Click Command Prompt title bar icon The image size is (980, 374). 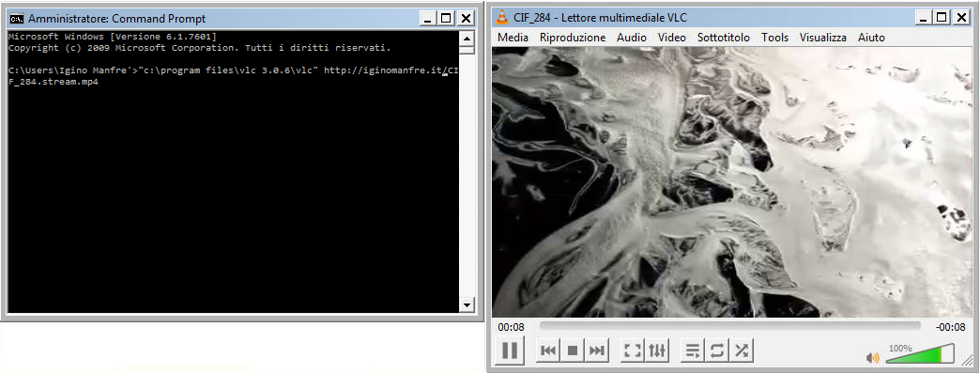18,18
